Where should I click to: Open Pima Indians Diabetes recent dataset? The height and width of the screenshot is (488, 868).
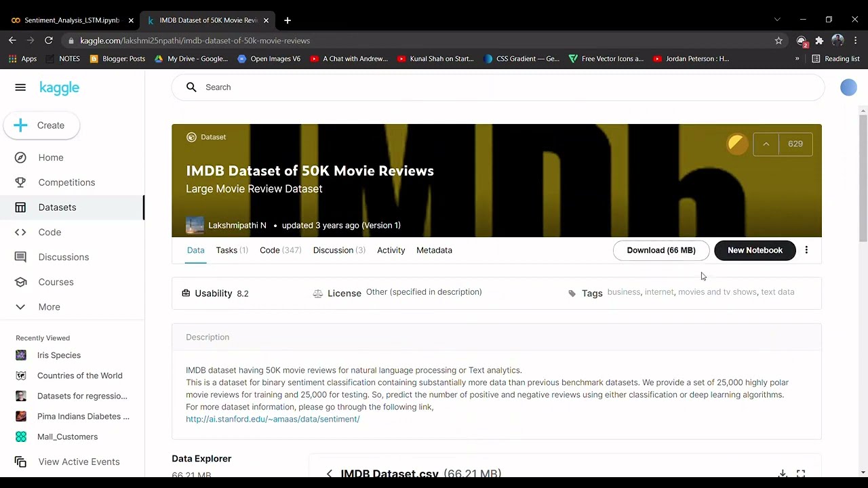pyautogui.click(x=83, y=416)
